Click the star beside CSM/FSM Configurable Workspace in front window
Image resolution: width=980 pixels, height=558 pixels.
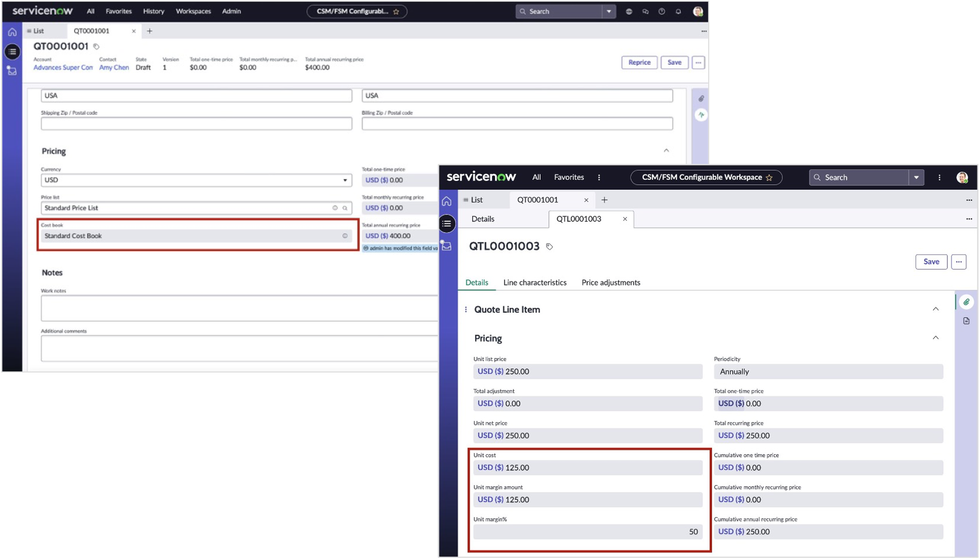(769, 177)
